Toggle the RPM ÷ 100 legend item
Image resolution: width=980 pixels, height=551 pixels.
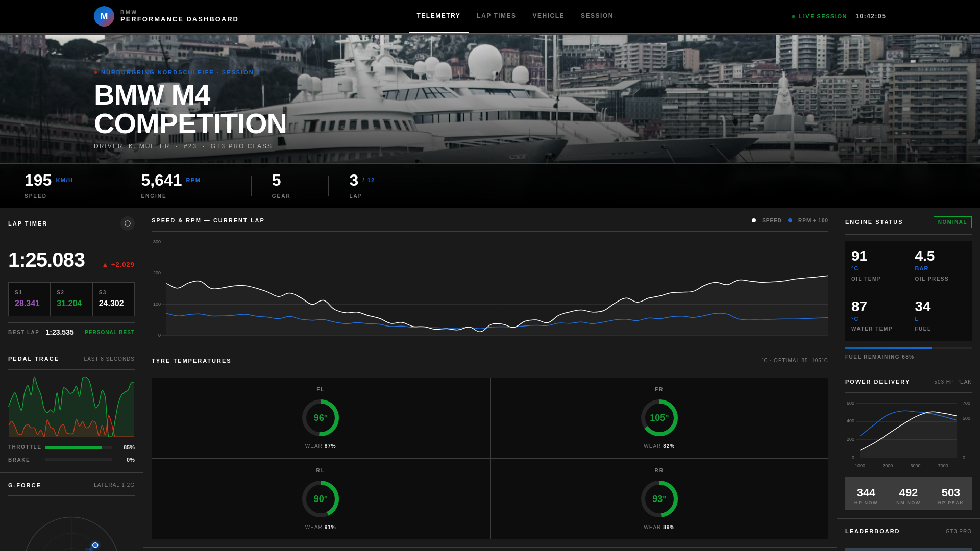pyautogui.click(x=808, y=221)
